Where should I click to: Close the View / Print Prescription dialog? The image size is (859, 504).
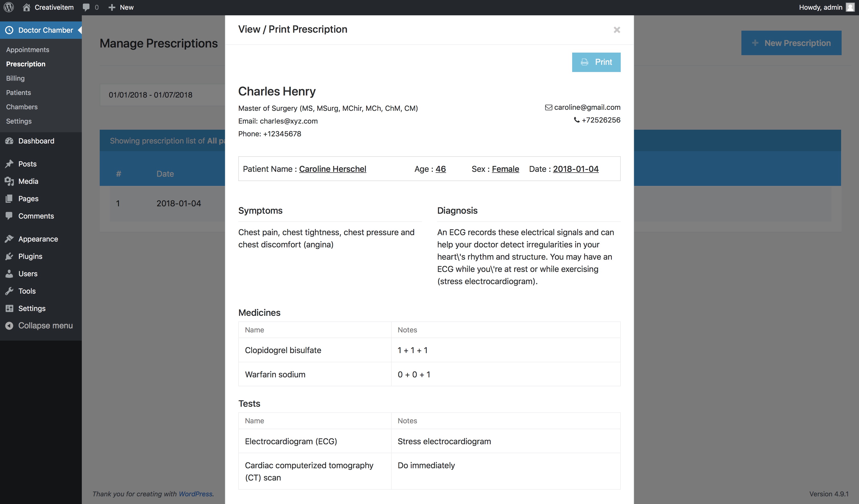pos(617,30)
